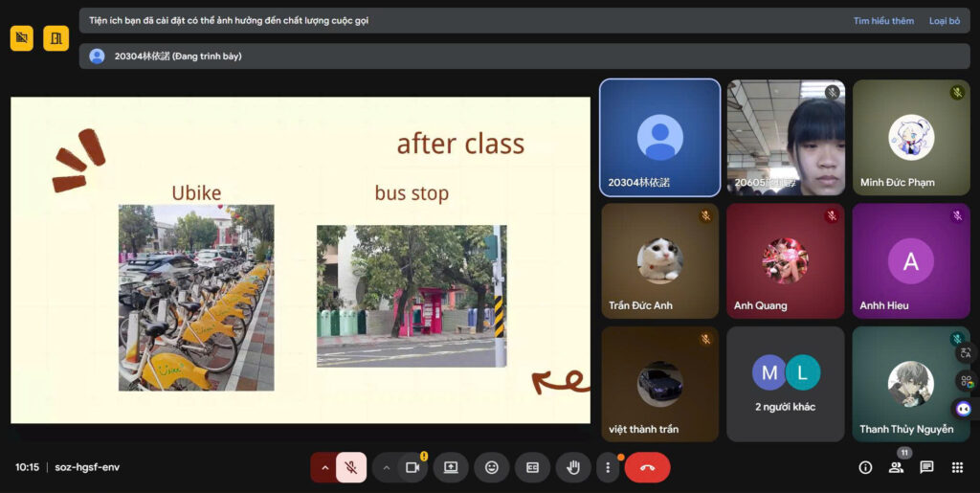The image size is (980, 493).
Task: Click the present screen icon
Action: [x=451, y=467]
